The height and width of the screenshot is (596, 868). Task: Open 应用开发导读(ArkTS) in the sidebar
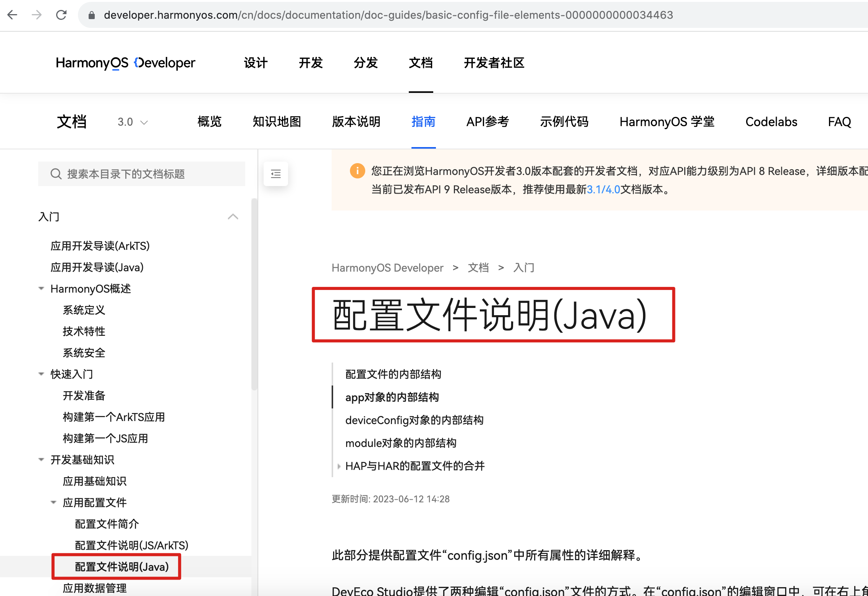click(x=100, y=246)
